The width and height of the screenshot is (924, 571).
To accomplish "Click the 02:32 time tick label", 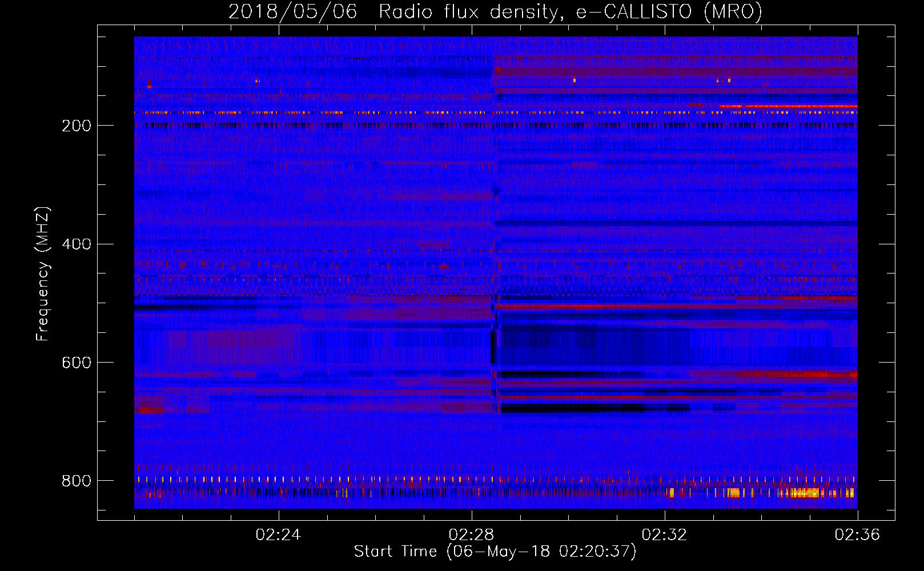I will coord(664,535).
